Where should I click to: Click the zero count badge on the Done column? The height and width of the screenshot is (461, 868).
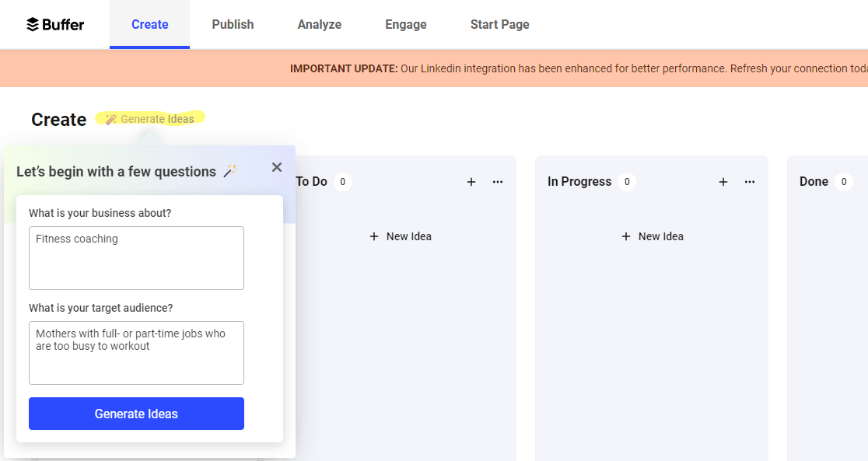(845, 181)
